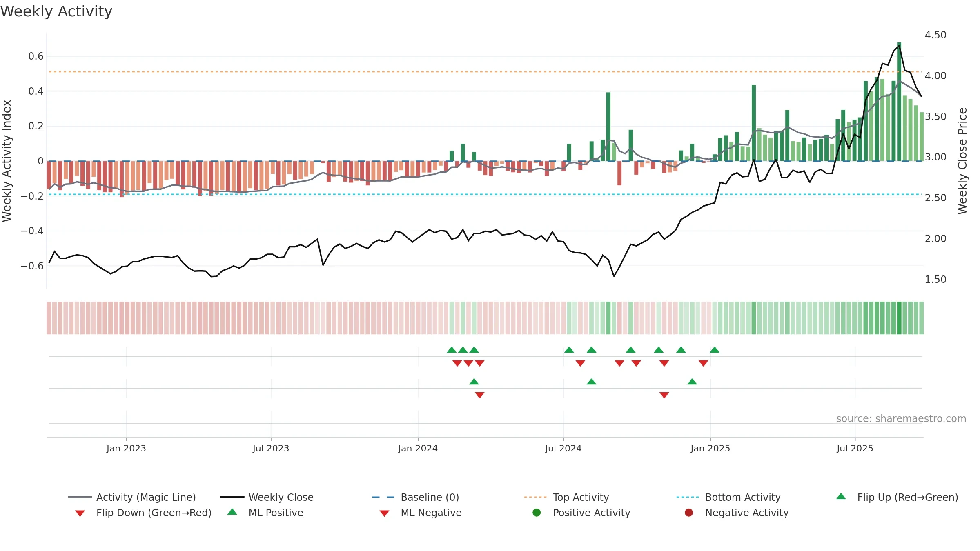Viewport: 980px width, 551px height.
Task: Toggle the Bottom Activity legend entry
Action: 728,497
